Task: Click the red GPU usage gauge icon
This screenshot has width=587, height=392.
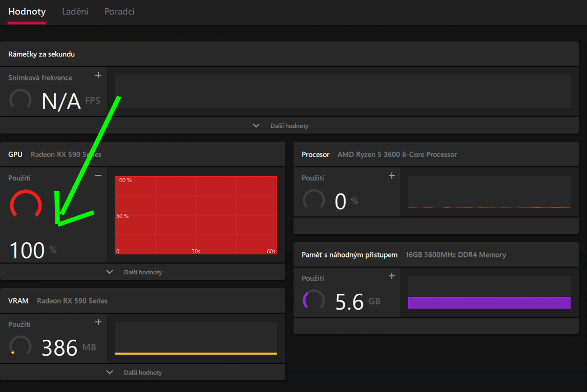Action: [26, 204]
